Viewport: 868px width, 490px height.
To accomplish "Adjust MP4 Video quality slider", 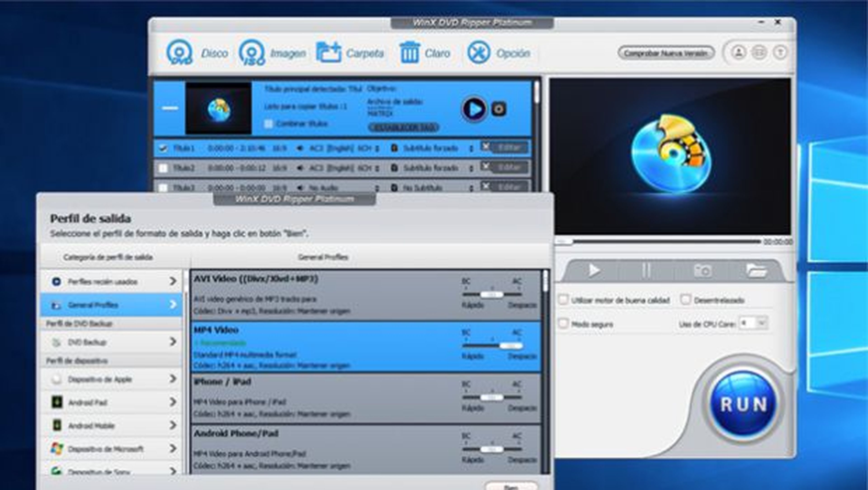I will click(492, 346).
